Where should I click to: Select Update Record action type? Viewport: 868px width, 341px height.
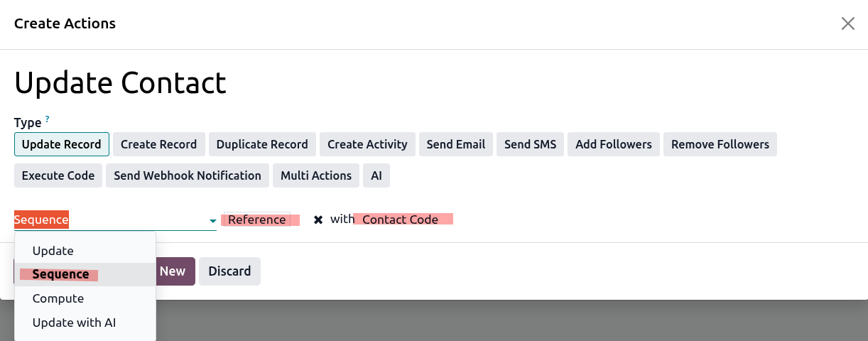click(x=62, y=144)
